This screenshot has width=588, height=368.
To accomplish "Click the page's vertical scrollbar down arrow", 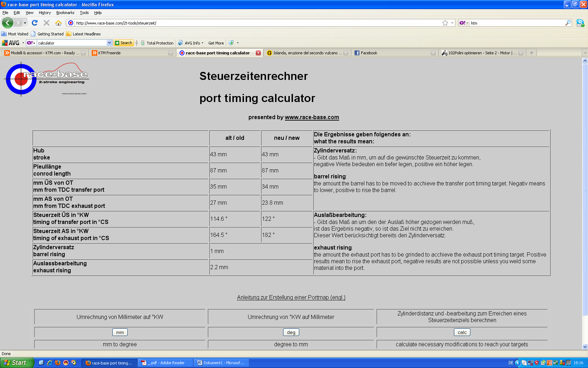I will click(585, 347).
